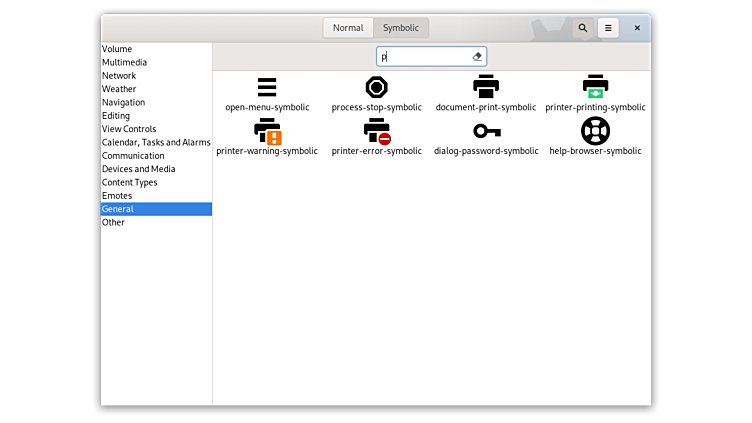
Task: Clear the search field text
Action: click(477, 57)
